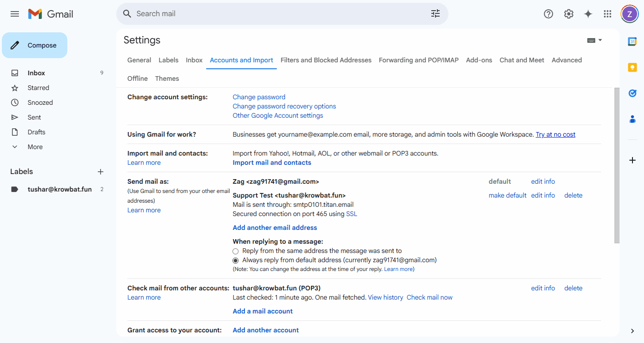Click Change password recovery options
This screenshot has height=343, width=644.
[x=284, y=106]
